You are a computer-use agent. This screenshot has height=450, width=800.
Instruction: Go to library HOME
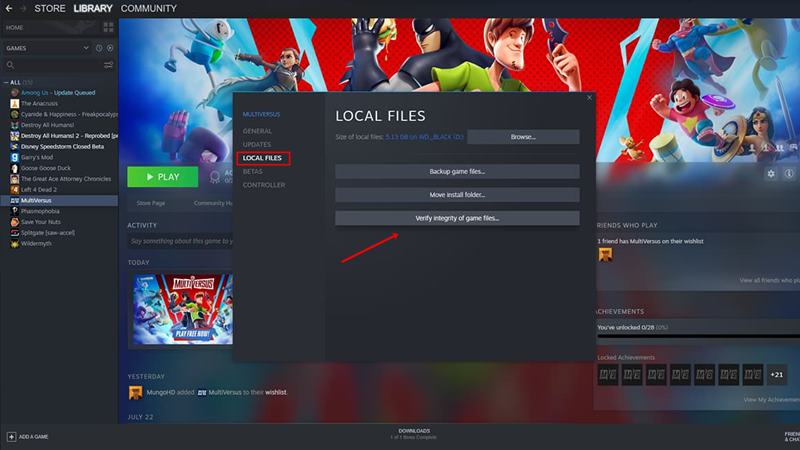(15, 28)
